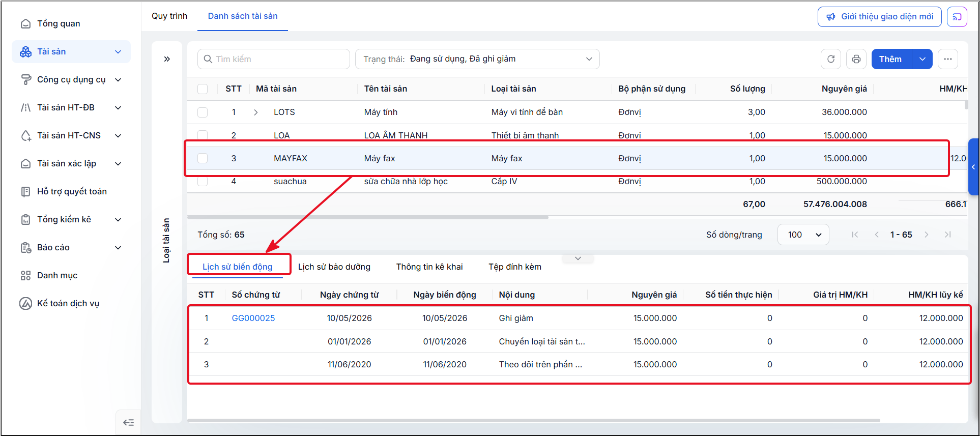The width and height of the screenshot is (980, 436).
Task: Switch to the Quy trình tab
Action: pyautogui.click(x=169, y=16)
